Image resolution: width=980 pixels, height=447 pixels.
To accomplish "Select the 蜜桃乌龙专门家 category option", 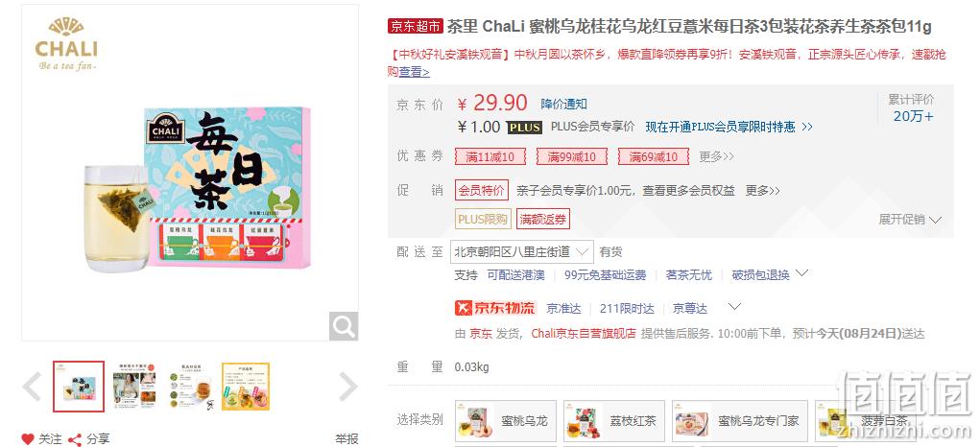I will [739, 421].
